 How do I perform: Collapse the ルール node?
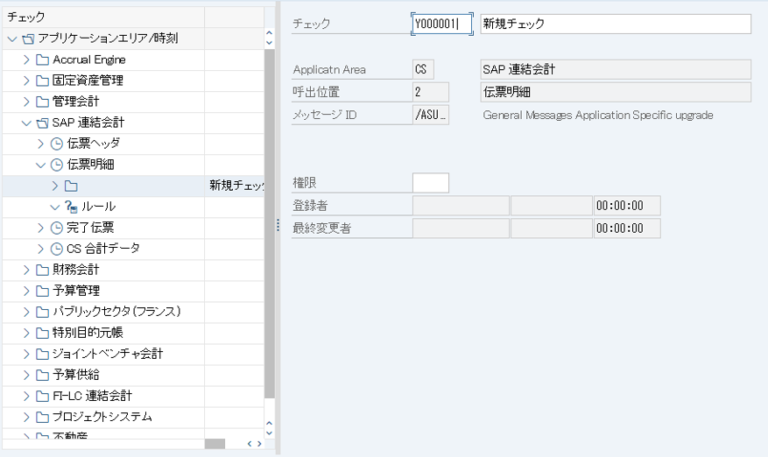(55, 207)
